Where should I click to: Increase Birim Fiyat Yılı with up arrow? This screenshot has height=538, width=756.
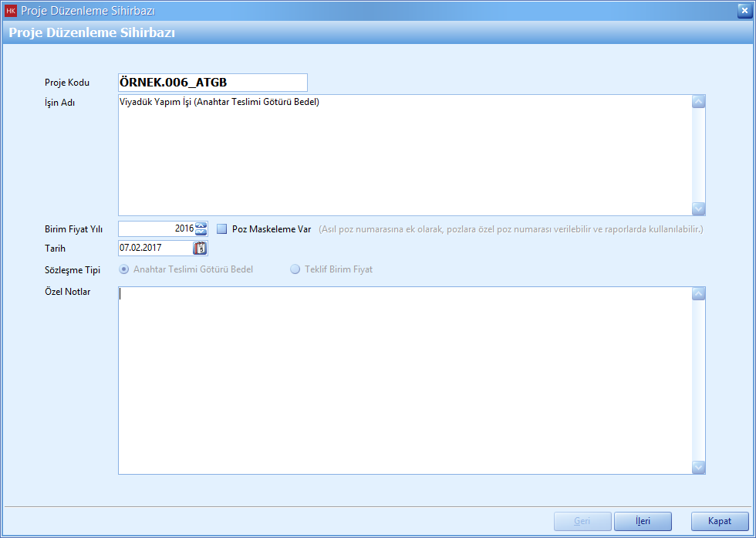pyautogui.click(x=201, y=225)
